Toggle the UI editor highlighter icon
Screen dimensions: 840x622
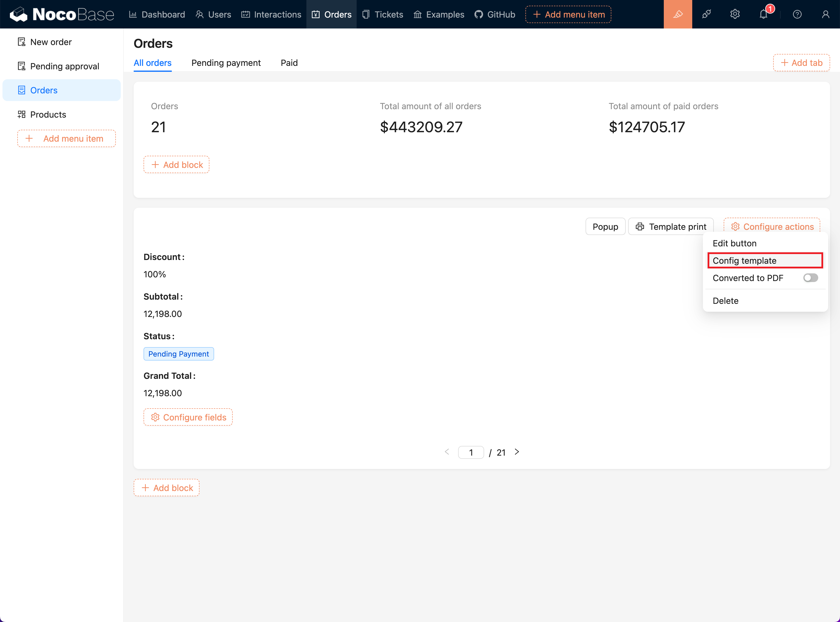[677, 14]
